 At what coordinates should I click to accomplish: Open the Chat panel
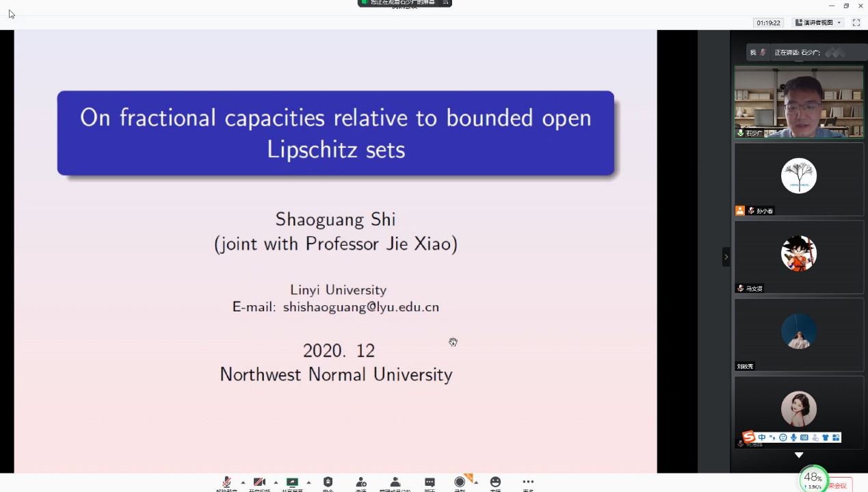pyautogui.click(x=430, y=482)
